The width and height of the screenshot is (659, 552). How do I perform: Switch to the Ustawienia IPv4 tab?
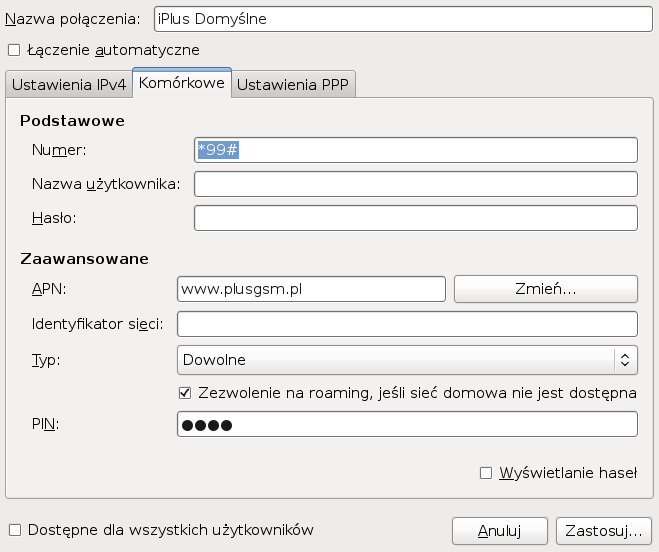click(x=68, y=85)
